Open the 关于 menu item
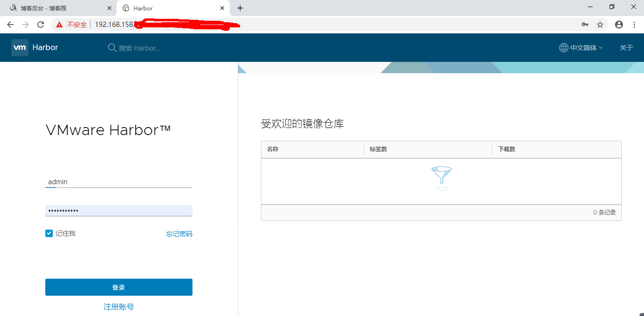Image resolution: width=644 pixels, height=316 pixels. (626, 48)
